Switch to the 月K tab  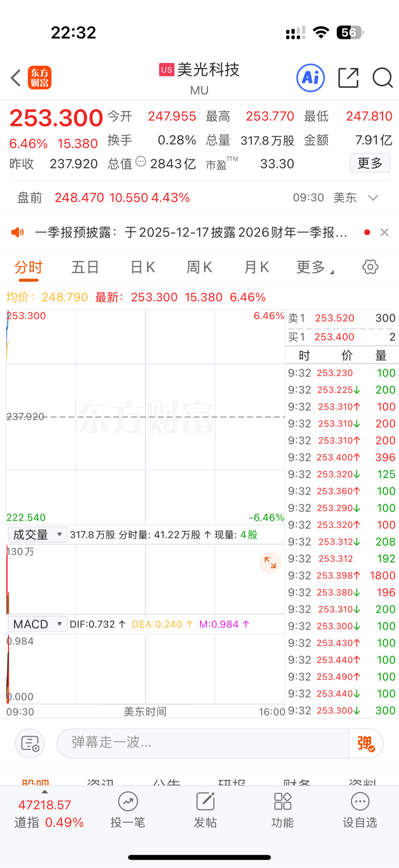[256, 267]
